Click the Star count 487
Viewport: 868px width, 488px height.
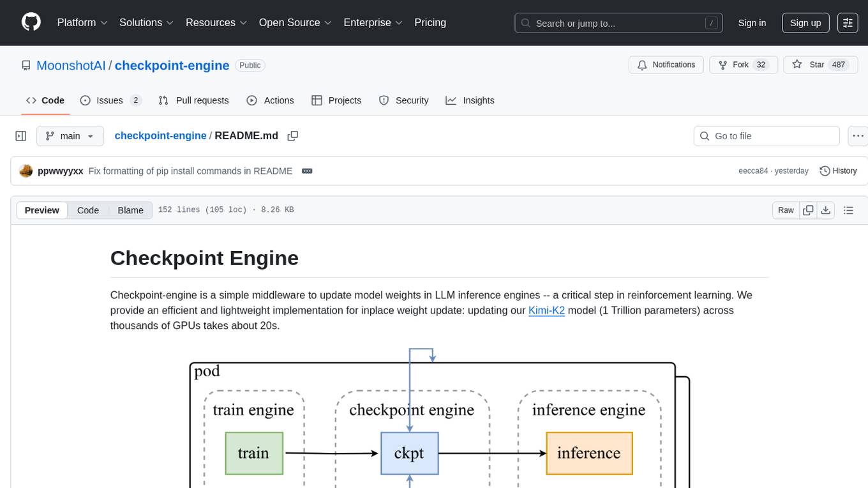(839, 65)
